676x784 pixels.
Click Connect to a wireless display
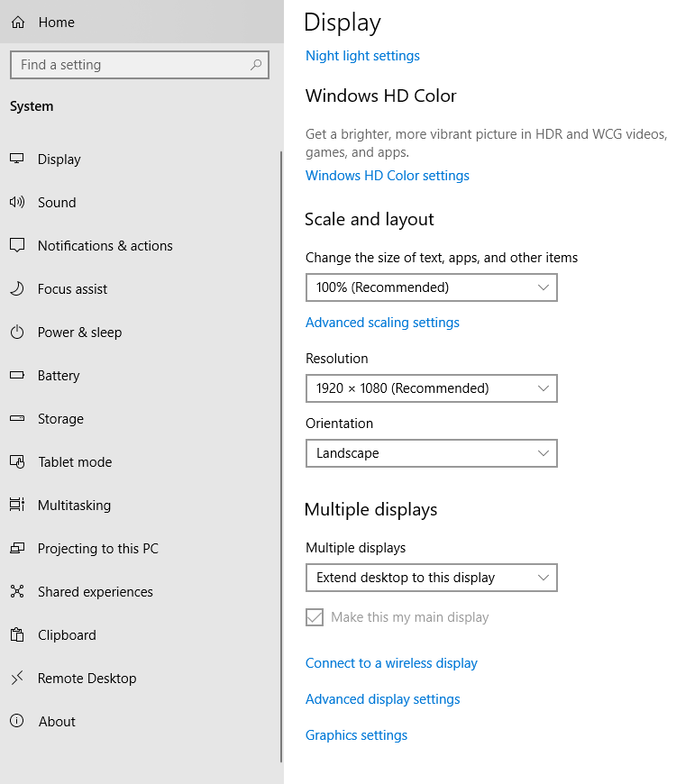tap(391, 663)
